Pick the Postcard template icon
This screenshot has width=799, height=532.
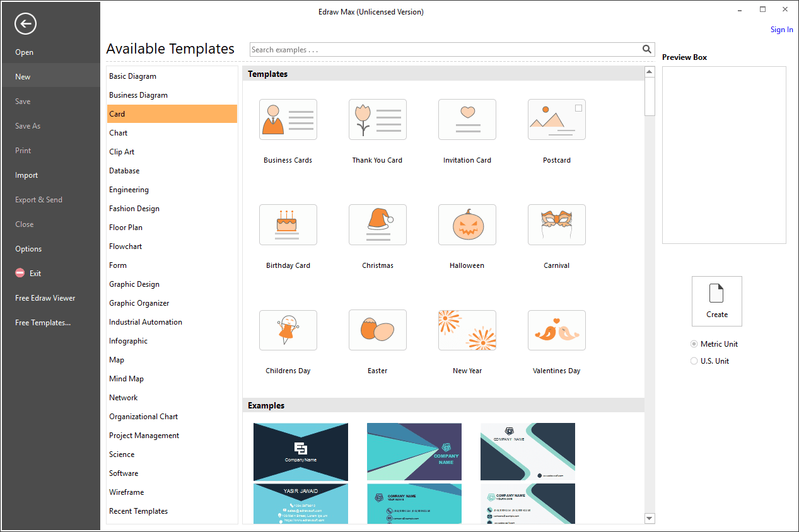[x=557, y=119]
